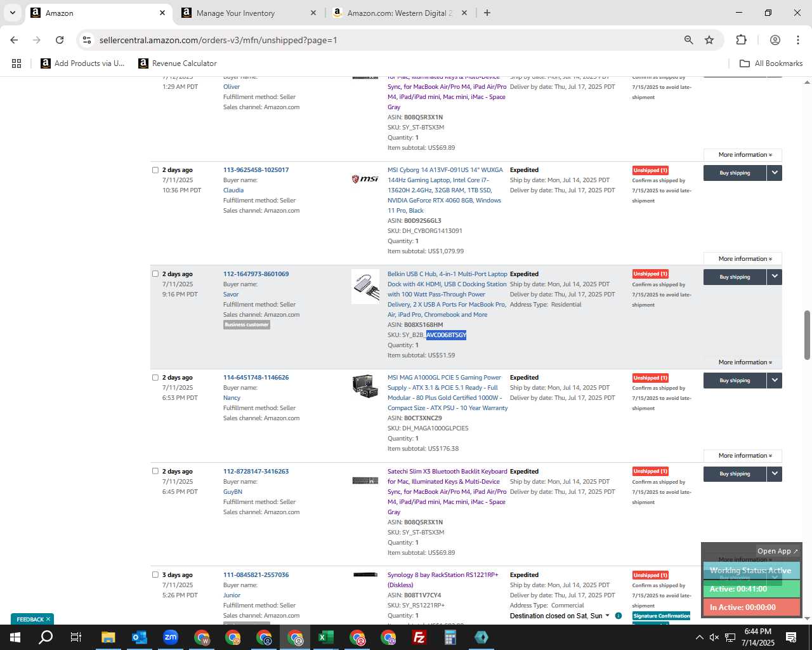The width and height of the screenshot is (812, 650).
Task: Open Chrome profile icon
Action: 775,40
